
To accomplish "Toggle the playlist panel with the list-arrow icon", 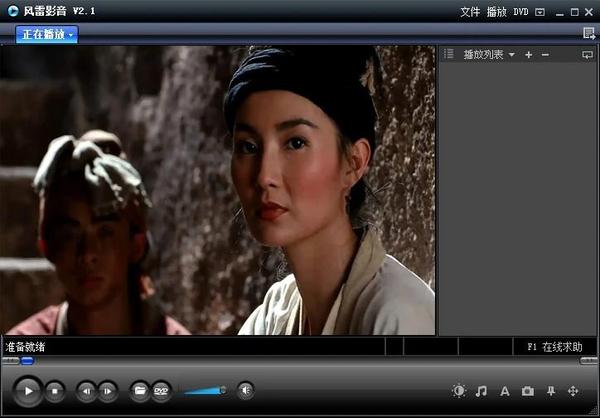I will [589, 33].
